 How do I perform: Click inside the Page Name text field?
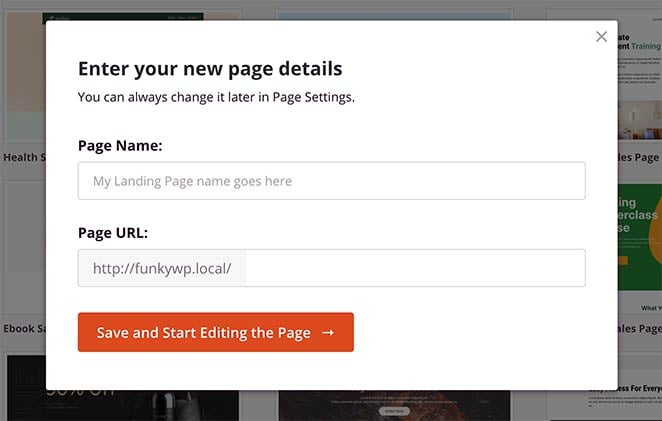tap(331, 181)
